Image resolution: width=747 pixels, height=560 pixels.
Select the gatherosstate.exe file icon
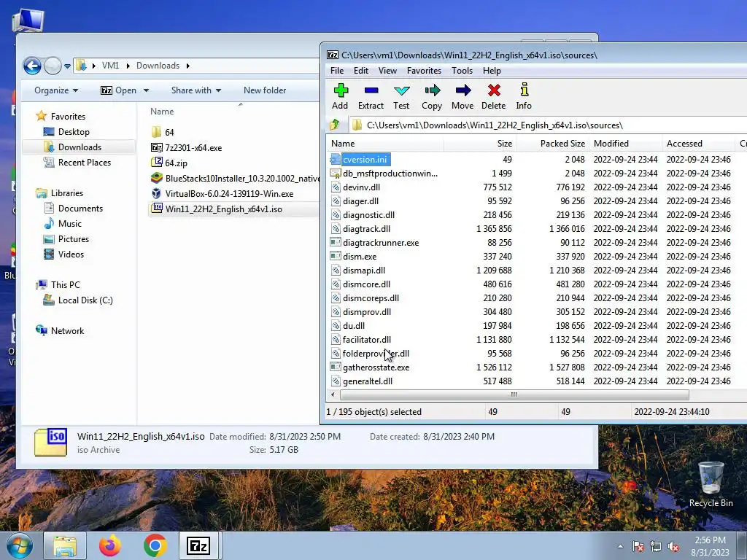[336, 367]
